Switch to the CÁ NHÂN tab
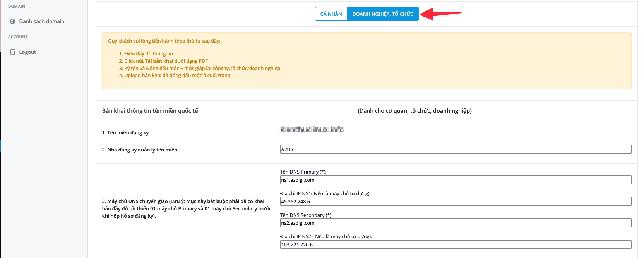 click(x=331, y=14)
